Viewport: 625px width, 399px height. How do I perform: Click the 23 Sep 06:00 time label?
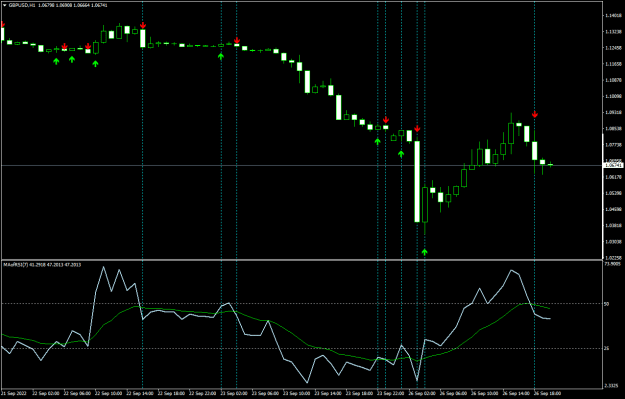265,393
